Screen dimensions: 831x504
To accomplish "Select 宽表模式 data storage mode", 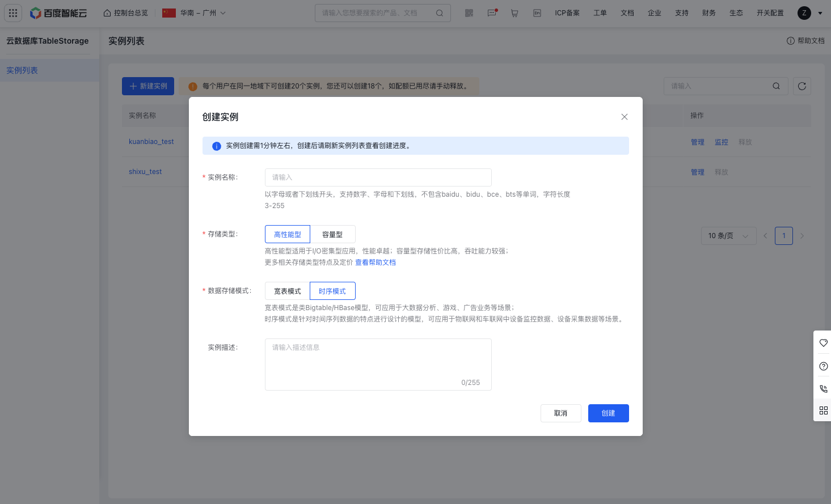I will click(x=288, y=291).
